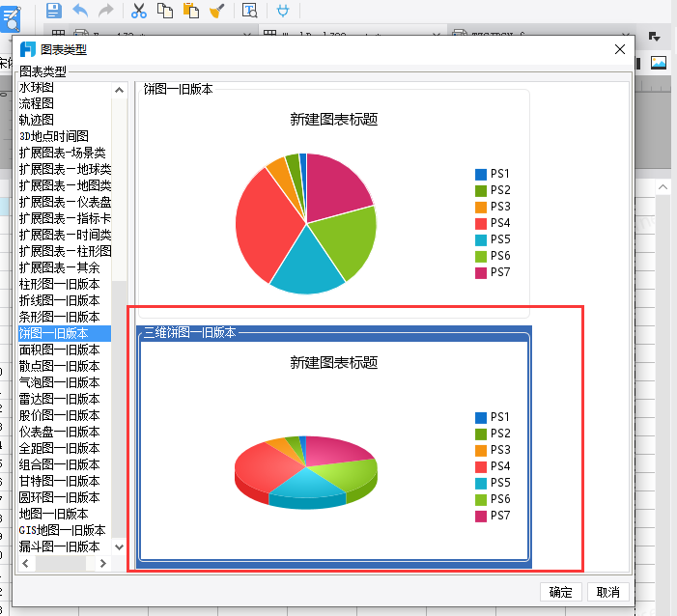Click the format painter brush icon

(x=217, y=11)
